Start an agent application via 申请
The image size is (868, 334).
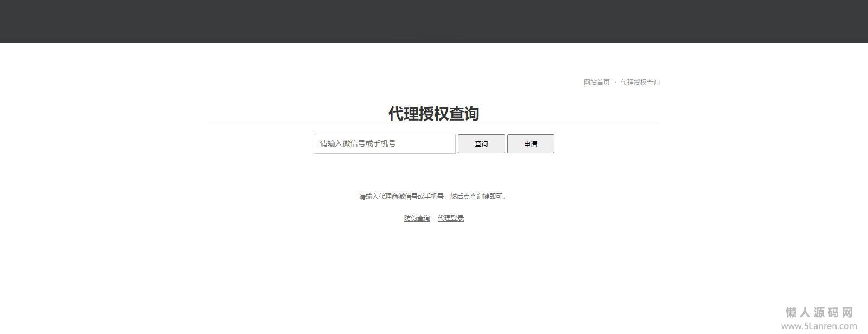pyautogui.click(x=530, y=144)
